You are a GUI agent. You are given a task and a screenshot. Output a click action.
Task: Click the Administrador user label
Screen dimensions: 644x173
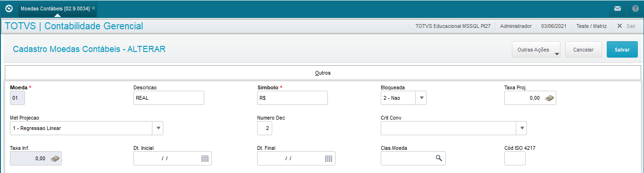516,26
